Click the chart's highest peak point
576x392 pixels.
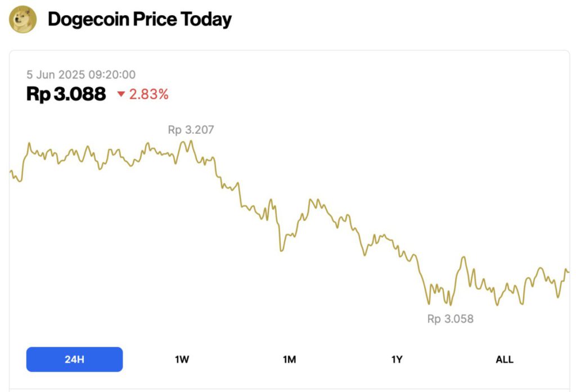click(190, 139)
